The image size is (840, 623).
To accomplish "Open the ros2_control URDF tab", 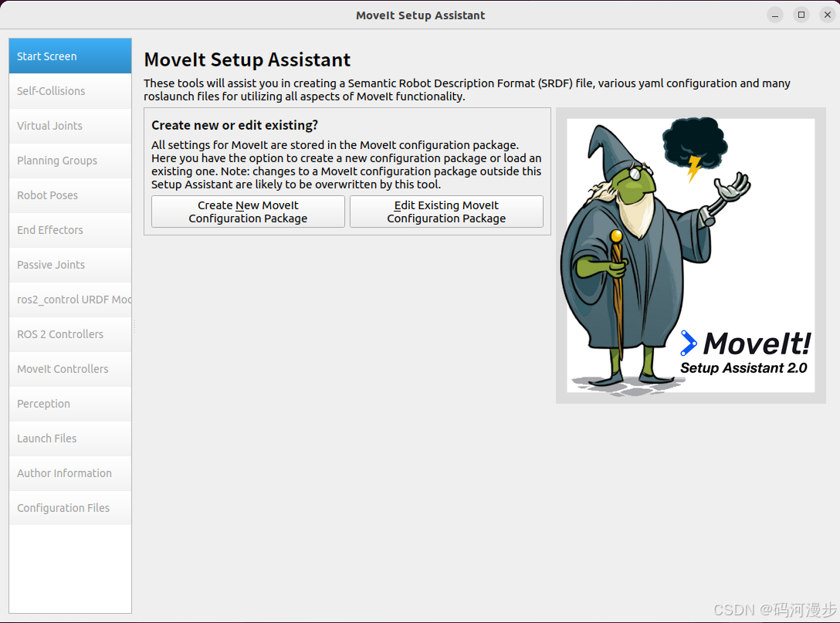I will tap(70, 300).
